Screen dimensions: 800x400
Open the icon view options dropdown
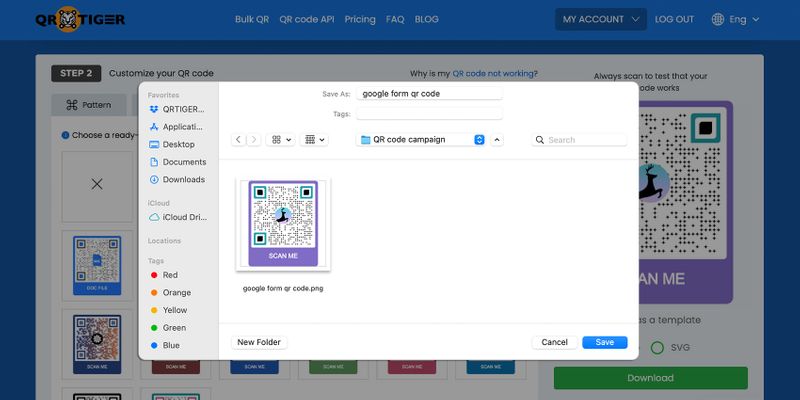[x=281, y=139]
